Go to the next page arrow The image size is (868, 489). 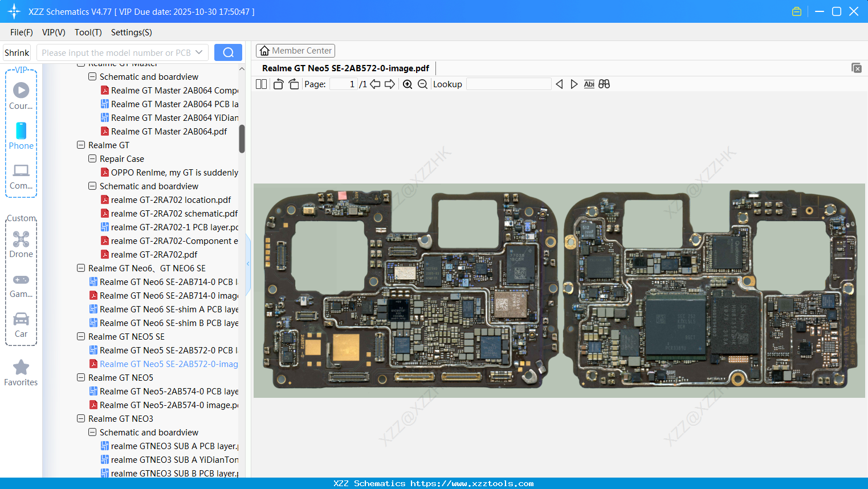390,84
